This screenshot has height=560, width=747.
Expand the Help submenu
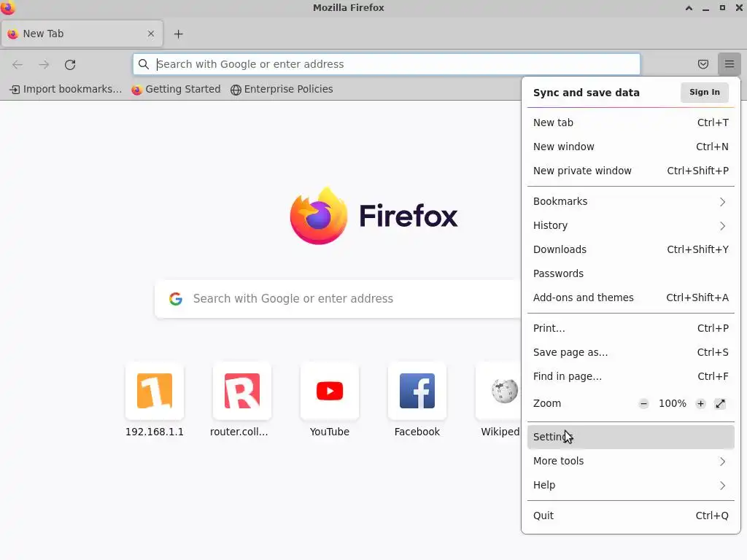click(x=631, y=485)
